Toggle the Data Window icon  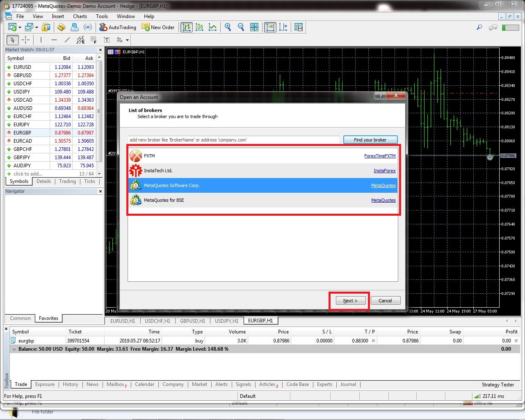61,27
